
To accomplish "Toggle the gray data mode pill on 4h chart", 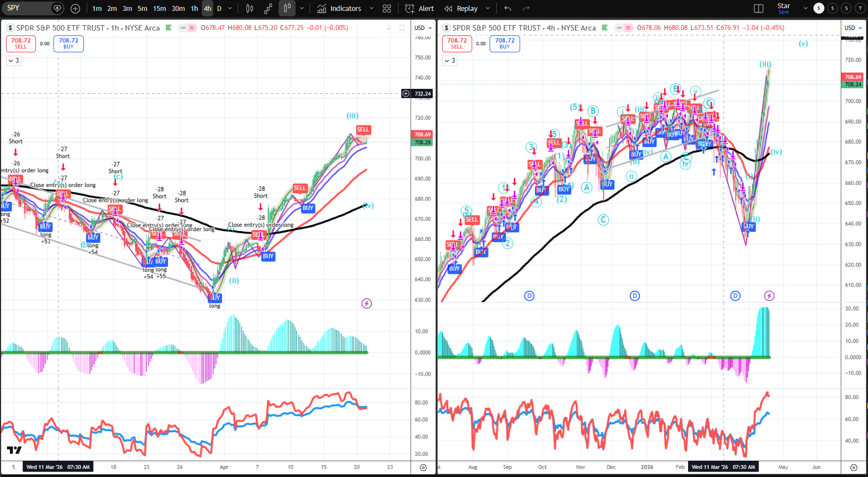I will tap(619, 28).
